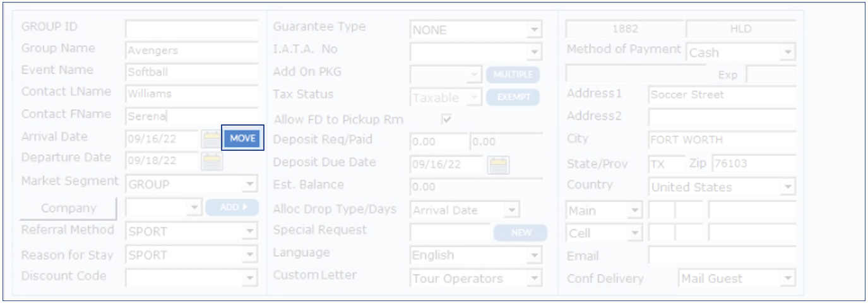This screenshot has width=868, height=303.
Task: Focus the Email input field
Action: point(722,256)
